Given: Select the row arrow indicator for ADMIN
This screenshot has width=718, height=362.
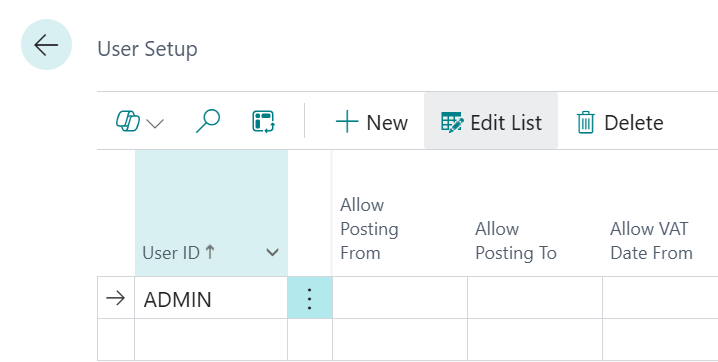Looking at the screenshot, I should tap(116, 298).
